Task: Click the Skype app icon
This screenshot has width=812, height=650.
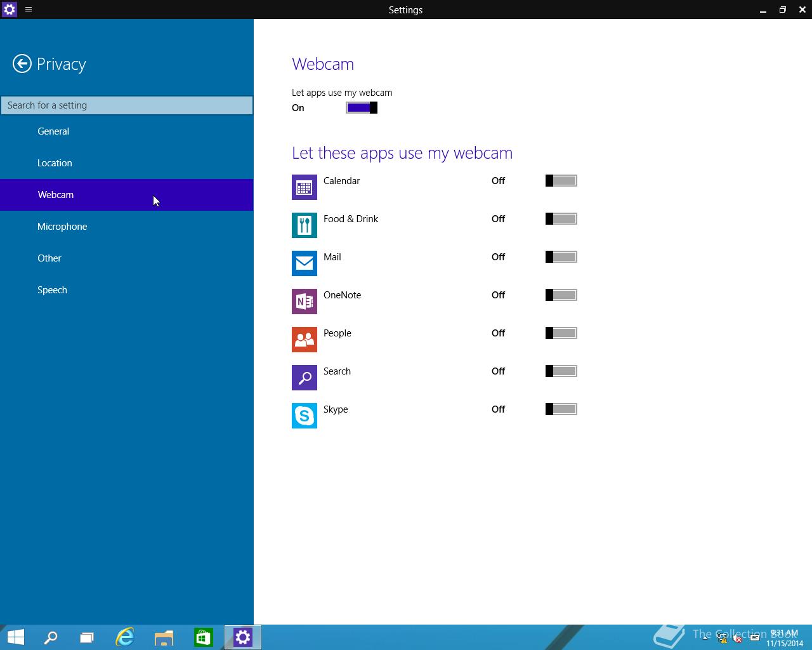Action: (304, 416)
